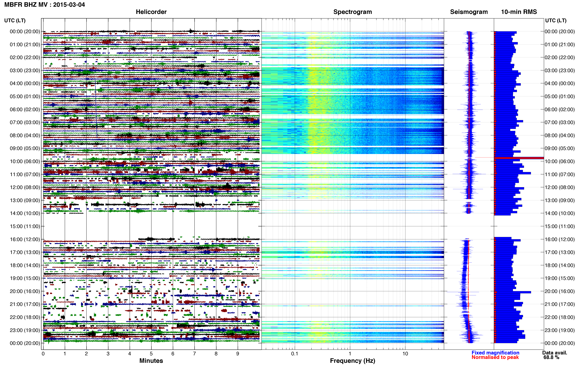Click the "Frequency (Hz)" axis title
The width and height of the screenshot is (588, 368).
[352, 361]
